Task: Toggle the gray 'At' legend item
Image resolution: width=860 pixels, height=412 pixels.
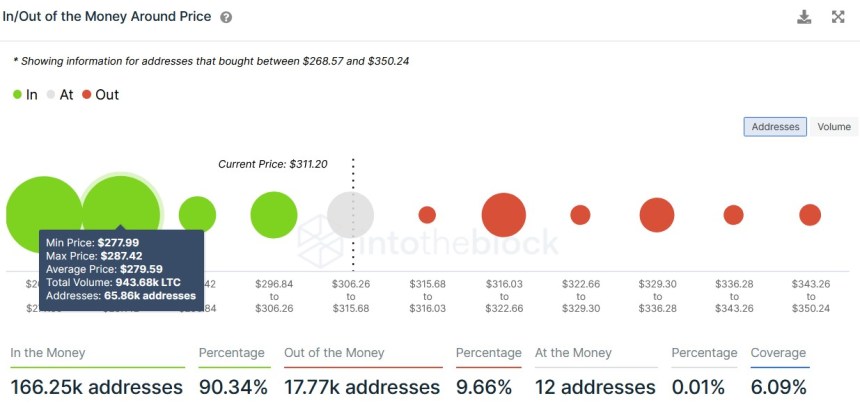Action: click(60, 94)
